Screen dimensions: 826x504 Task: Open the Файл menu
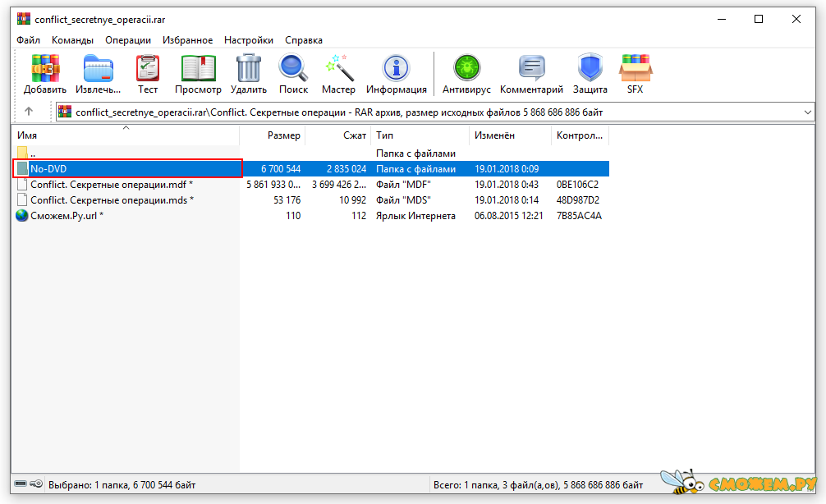pyautogui.click(x=29, y=40)
